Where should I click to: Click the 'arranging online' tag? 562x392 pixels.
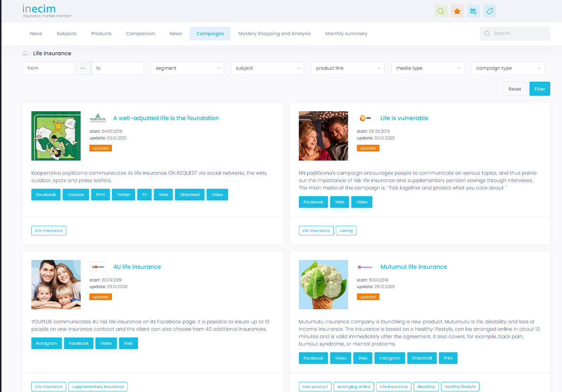tap(354, 387)
